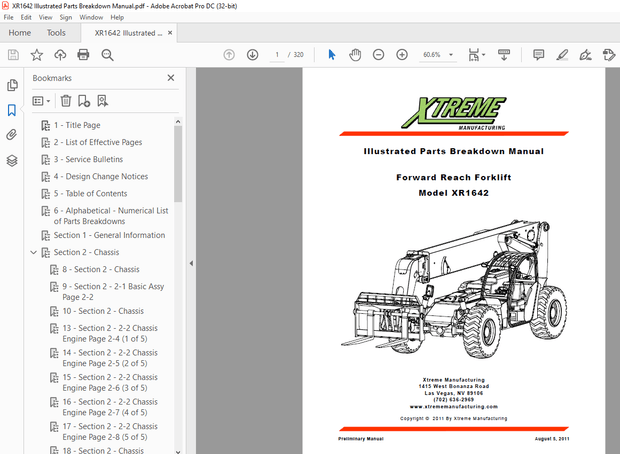Image resolution: width=620 pixels, height=454 pixels.
Task: Click the bookmarks panel scrollbar thumb
Action: (x=178, y=164)
